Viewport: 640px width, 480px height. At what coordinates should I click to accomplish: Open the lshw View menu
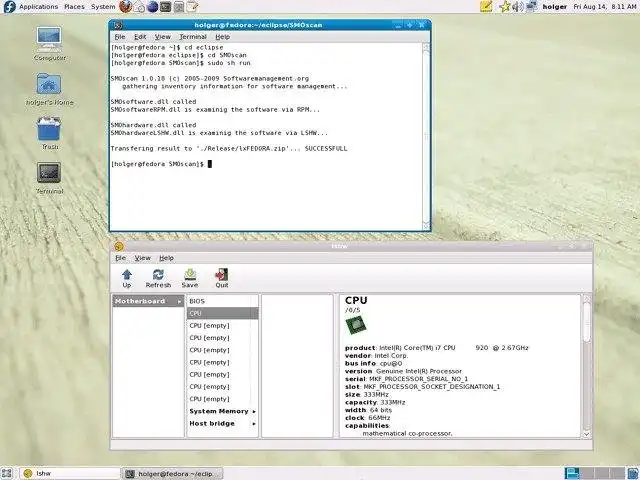point(142,258)
